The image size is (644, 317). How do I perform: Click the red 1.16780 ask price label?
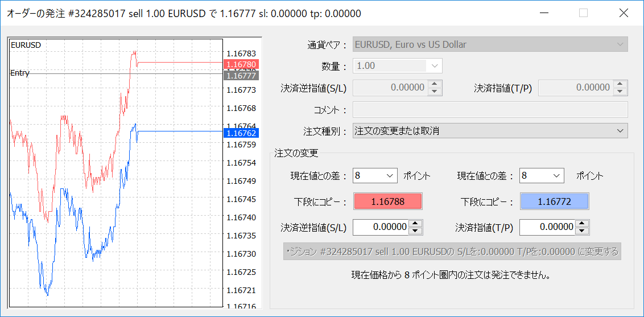[x=241, y=64]
